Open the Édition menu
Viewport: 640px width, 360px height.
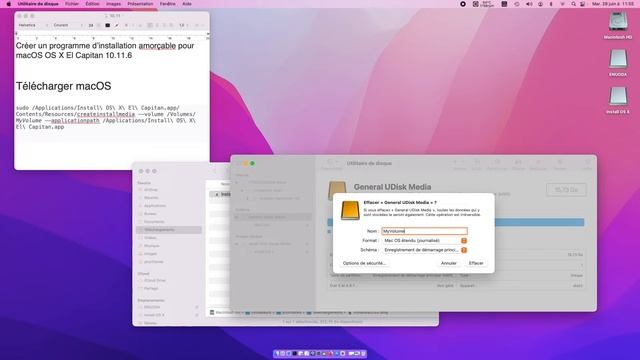(92, 4)
